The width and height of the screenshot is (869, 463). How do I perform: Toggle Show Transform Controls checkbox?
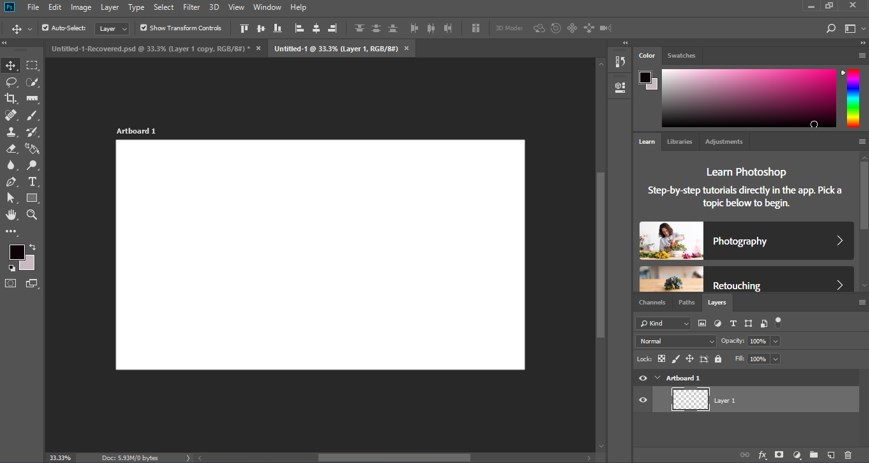tap(144, 28)
